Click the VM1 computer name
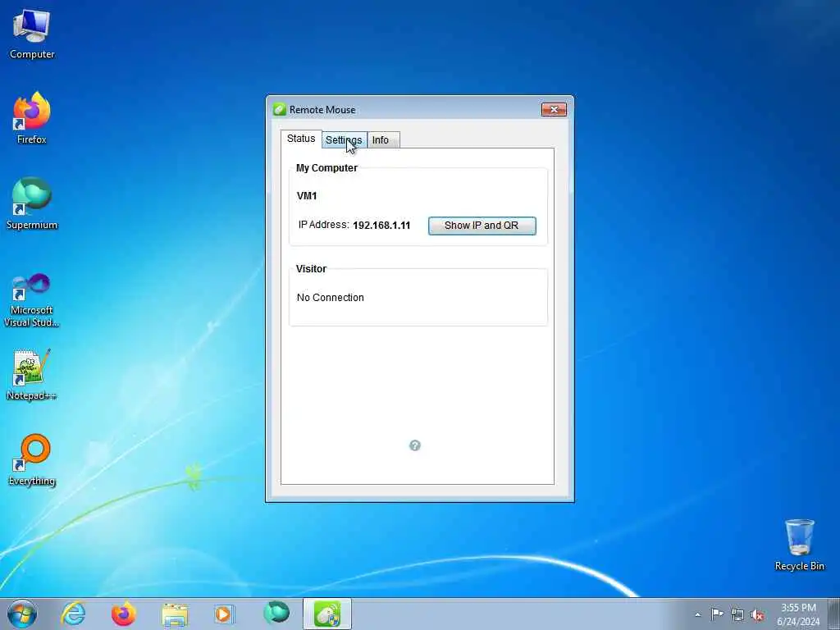The image size is (840, 630). pos(307,196)
